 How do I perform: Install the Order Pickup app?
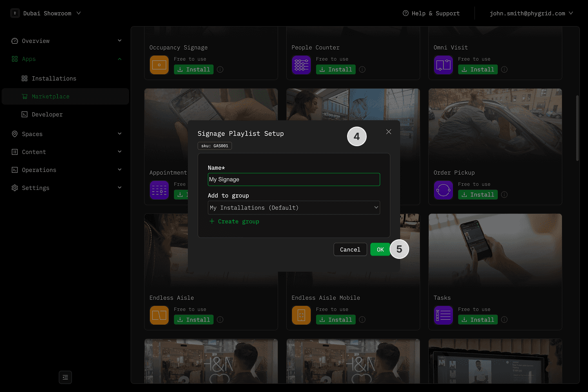point(478,195)
